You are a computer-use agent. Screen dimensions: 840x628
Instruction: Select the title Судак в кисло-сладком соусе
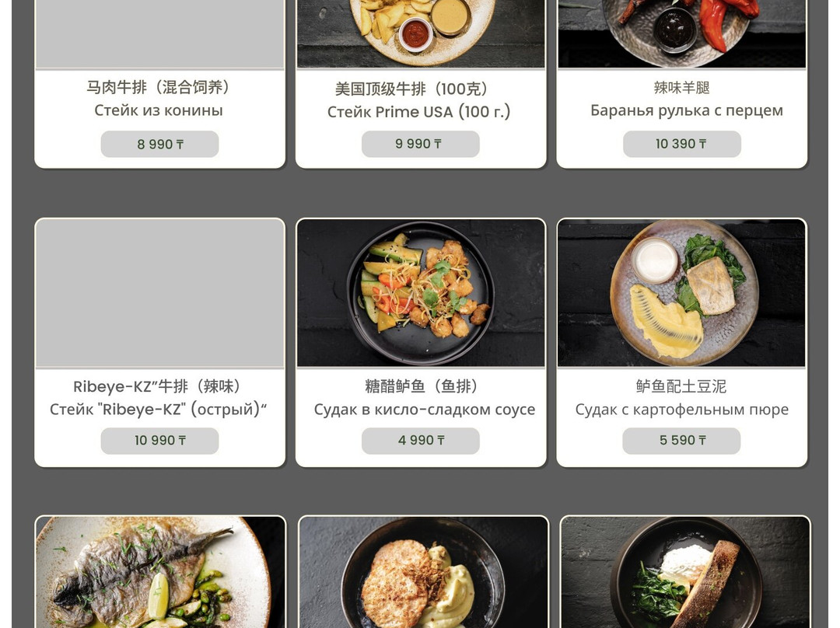pos(425,409)
